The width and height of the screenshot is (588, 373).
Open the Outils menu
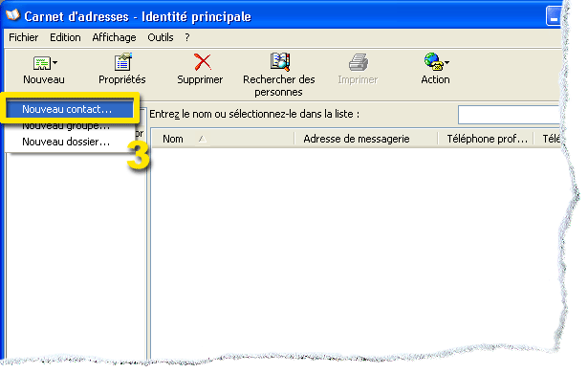[161, 37]
